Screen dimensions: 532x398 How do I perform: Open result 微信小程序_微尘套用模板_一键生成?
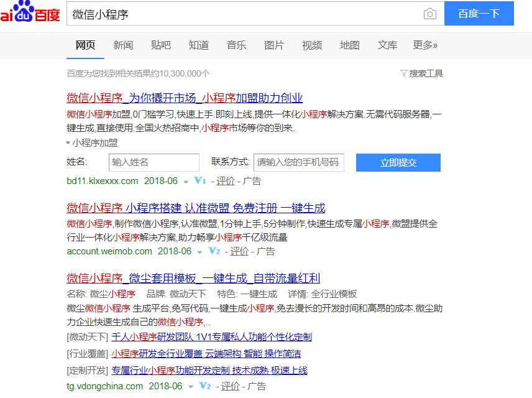[193, 278]
